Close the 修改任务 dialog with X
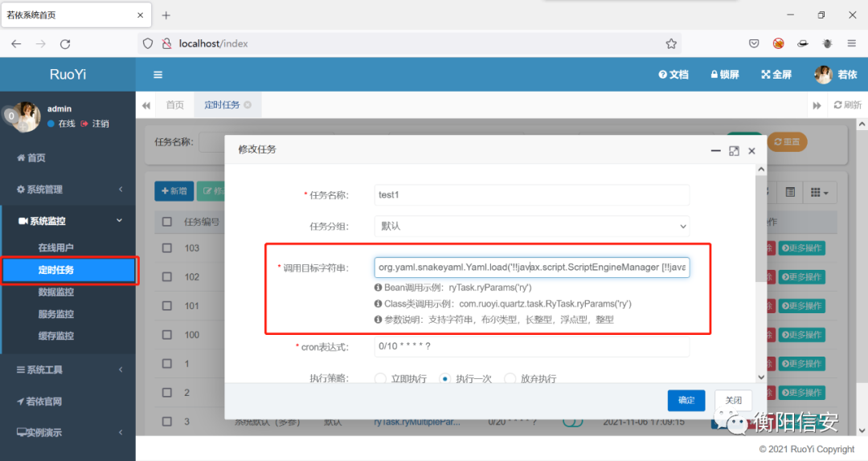868x461 pixels. [x=751, y=151]
